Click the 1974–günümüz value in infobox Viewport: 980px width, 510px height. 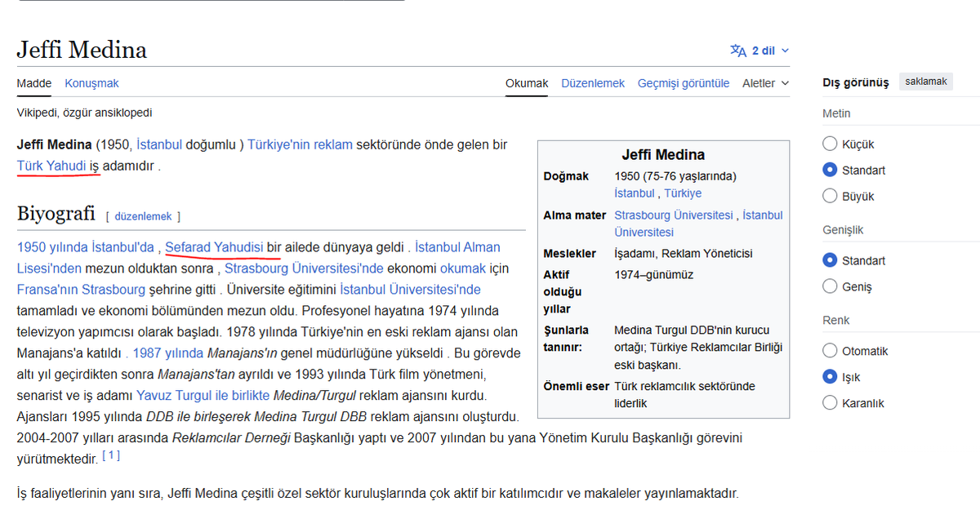click(x=654, y=275)
